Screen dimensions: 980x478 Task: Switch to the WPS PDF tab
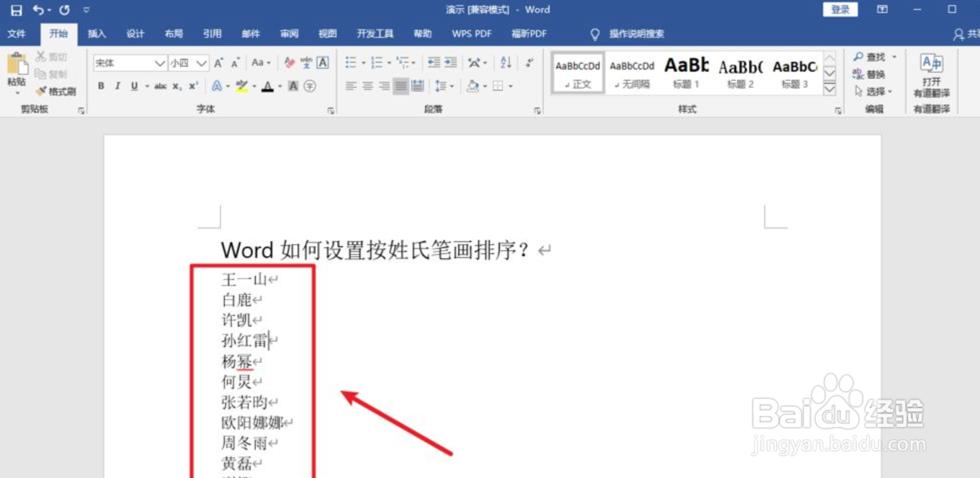[472, 33]
